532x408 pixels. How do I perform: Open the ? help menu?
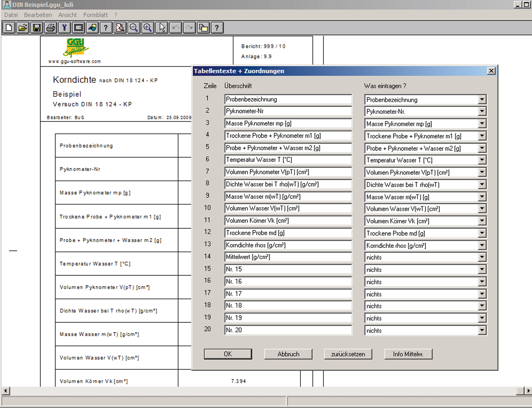click(x=116, y=15)
